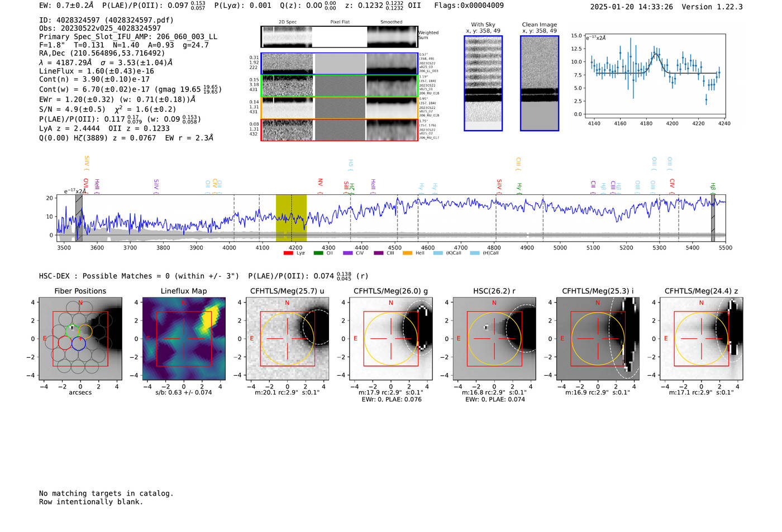Image resolution: width=782 pixels, height=532 pixels.
Task: Click the gray hatched band near 3550 Å
Action: click(79, 218)
